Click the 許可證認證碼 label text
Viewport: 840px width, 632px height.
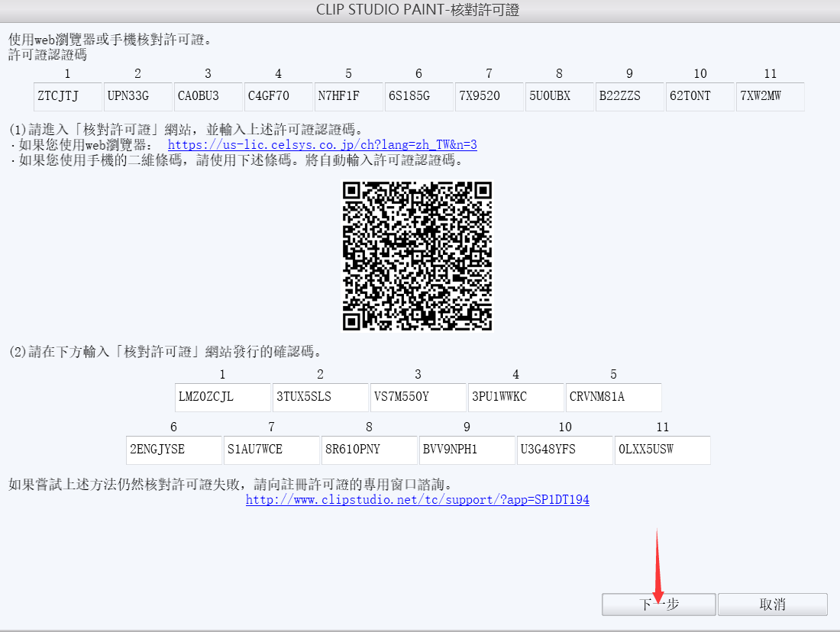coord(47,55)
